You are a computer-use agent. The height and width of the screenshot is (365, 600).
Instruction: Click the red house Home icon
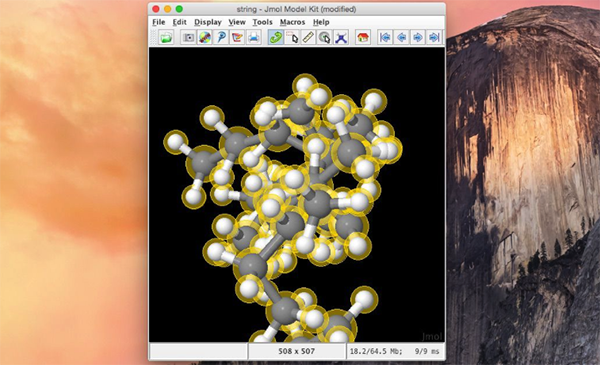pyautogui.click(x=363, y=37)
